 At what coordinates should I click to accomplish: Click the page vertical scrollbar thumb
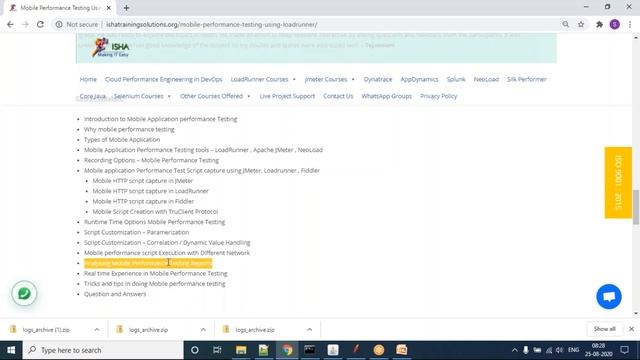636,207
